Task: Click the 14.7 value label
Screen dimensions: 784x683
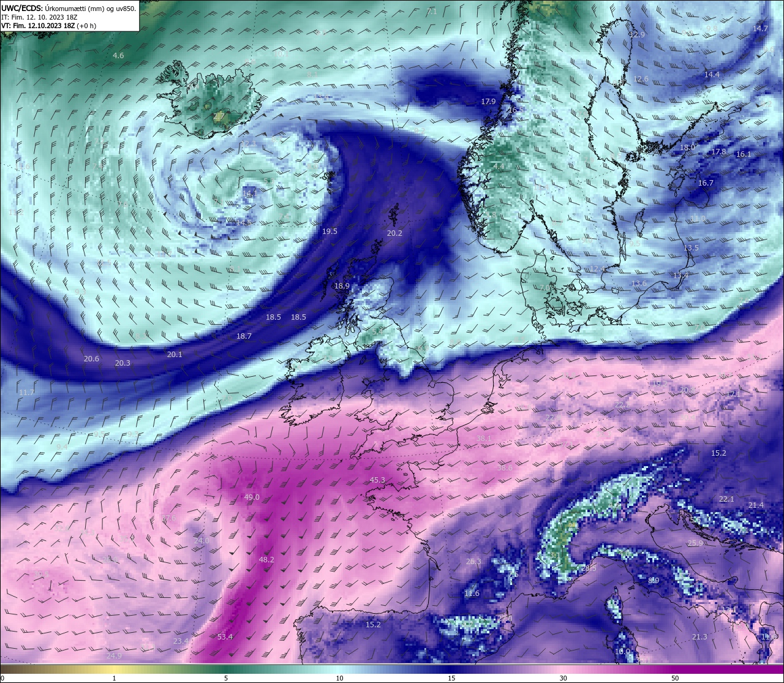Action: pos(760,28)
